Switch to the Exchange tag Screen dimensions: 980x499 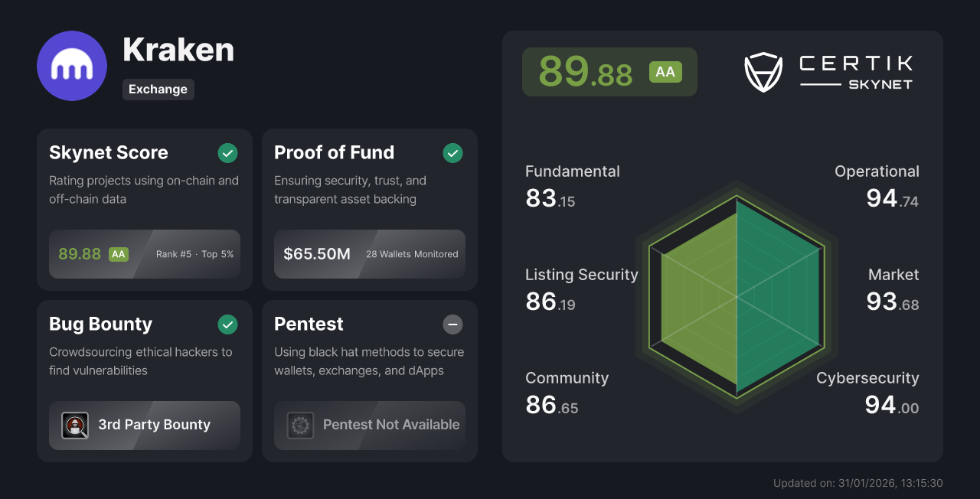(158, 90)
